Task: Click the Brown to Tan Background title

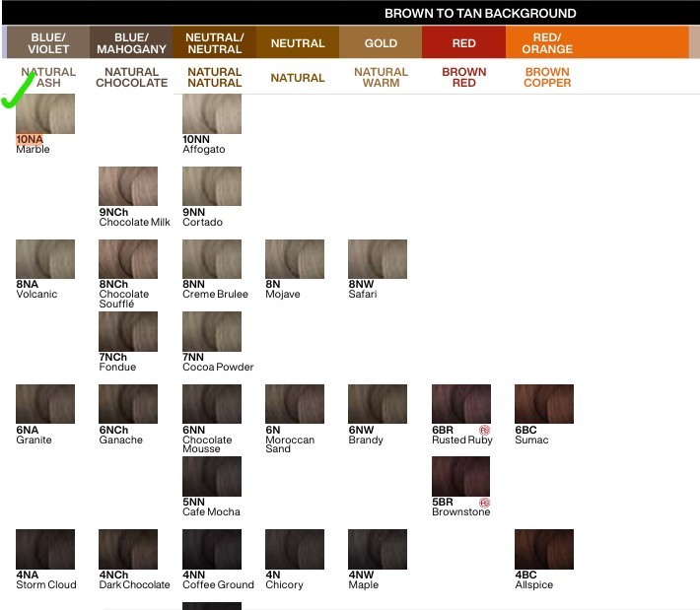Action: pos(480,14)
